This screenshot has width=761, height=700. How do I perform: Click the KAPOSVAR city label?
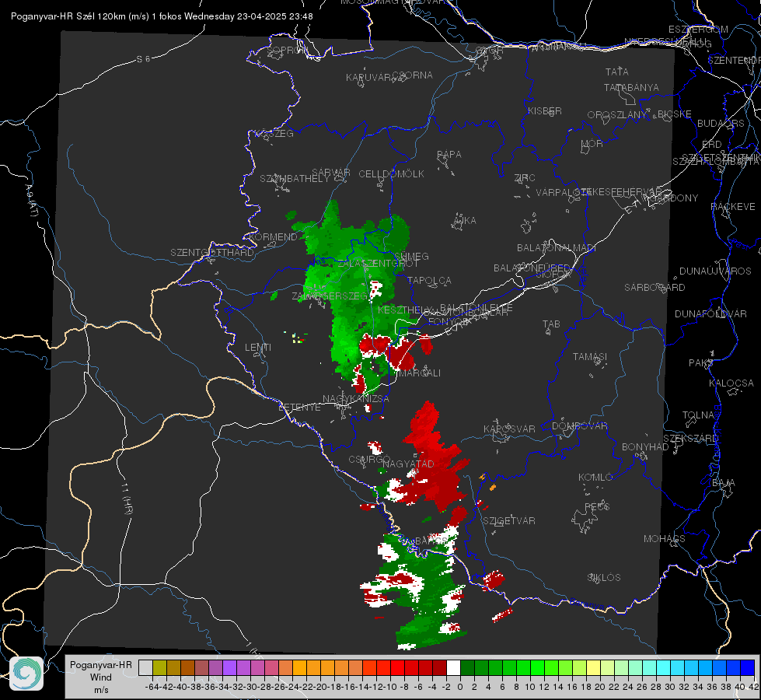click(509, 429)
